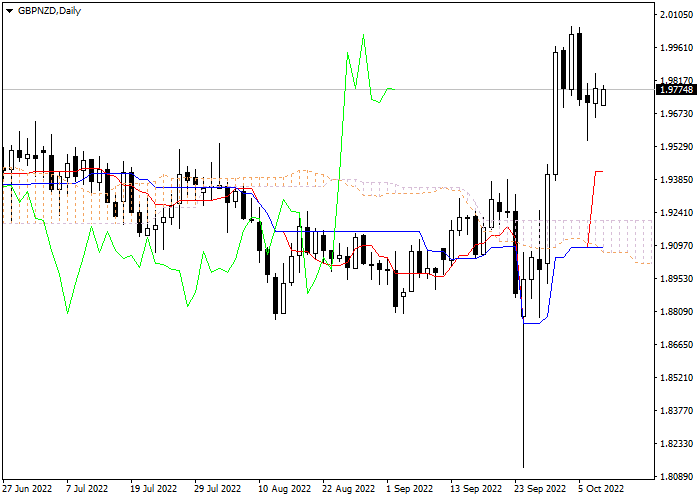Select the long white bullish candle in late September
This screenshot has width=700, height=500.
pos(555,113)
